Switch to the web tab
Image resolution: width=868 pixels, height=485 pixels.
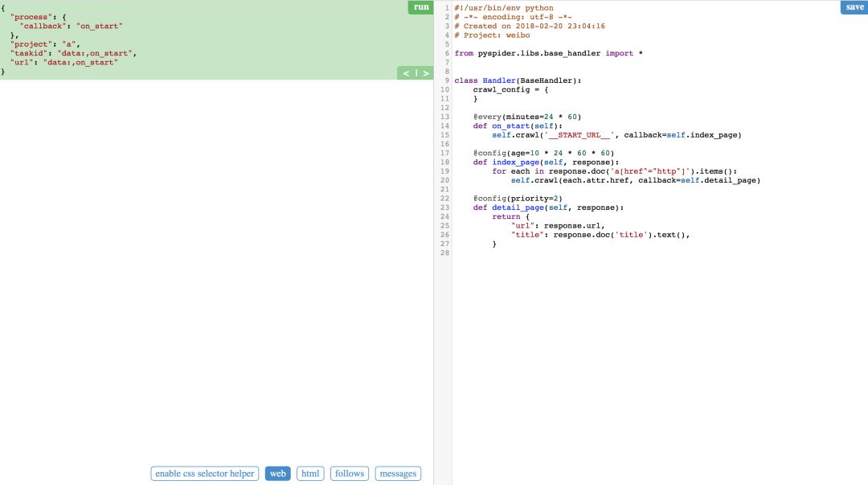[x=278, y=474]
